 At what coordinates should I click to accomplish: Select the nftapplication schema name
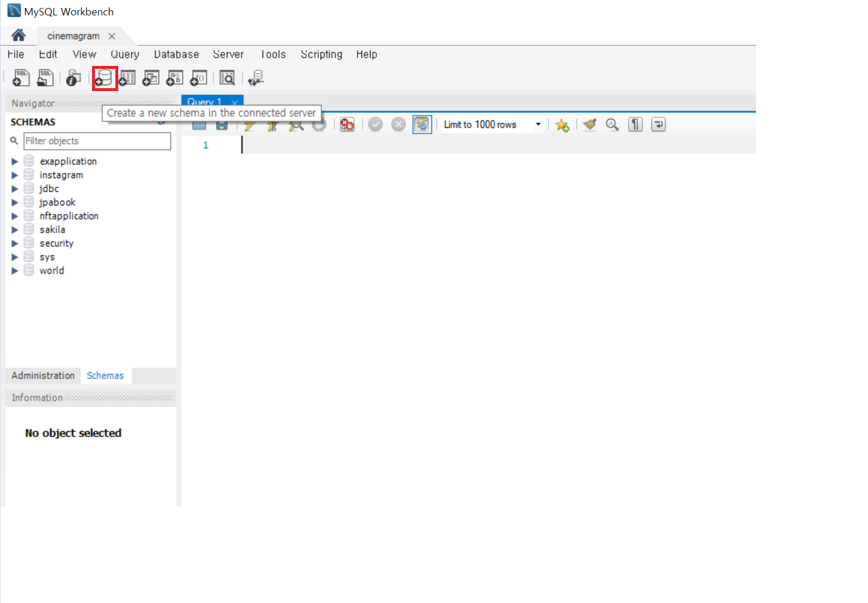click(69, 216)
